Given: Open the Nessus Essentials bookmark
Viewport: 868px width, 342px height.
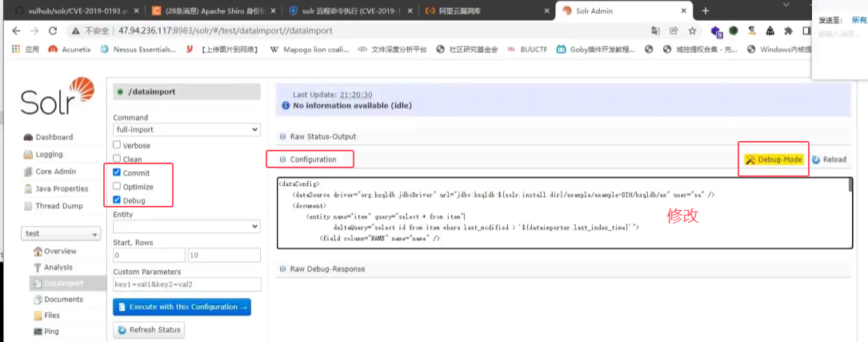Looking at the screenshot, I should tap(138, 50).
